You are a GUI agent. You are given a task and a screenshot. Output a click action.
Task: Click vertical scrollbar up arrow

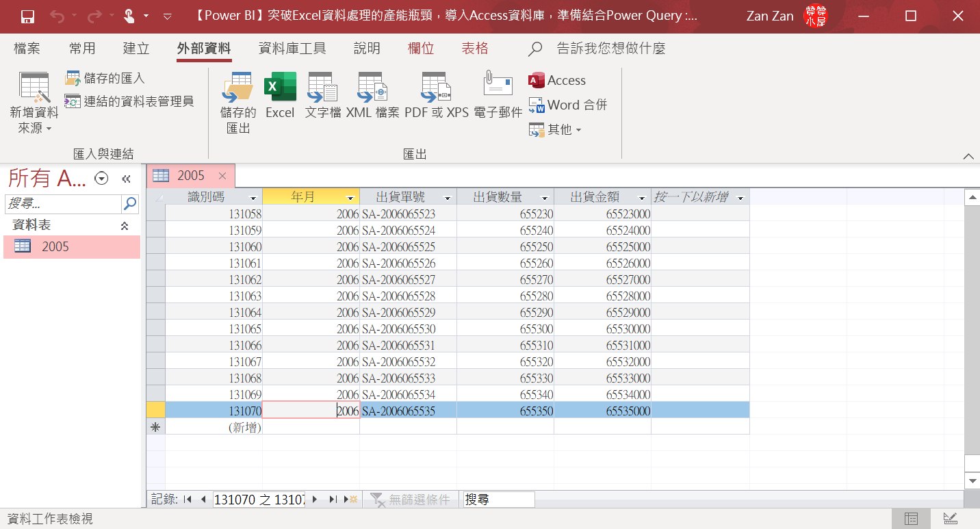(972, 197)
